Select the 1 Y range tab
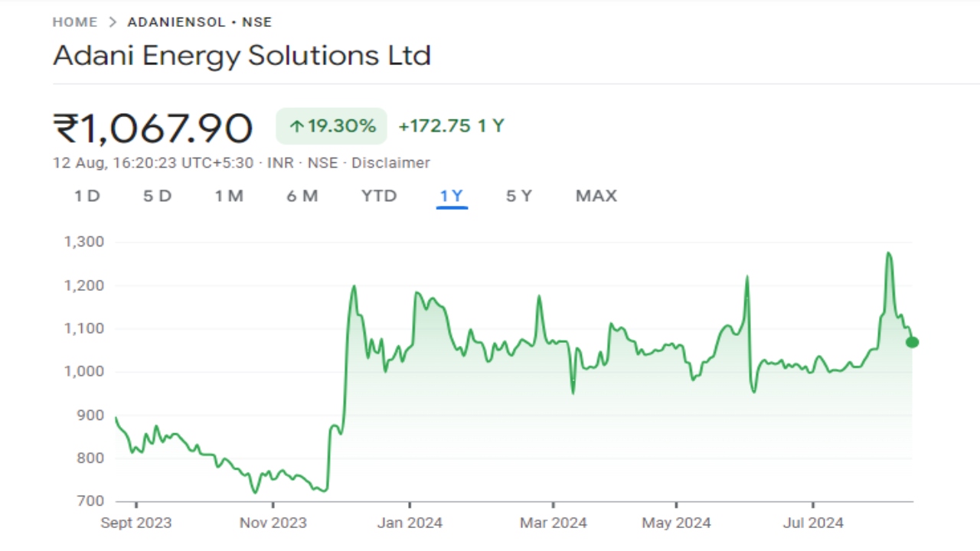 click(x=452, y=196)
